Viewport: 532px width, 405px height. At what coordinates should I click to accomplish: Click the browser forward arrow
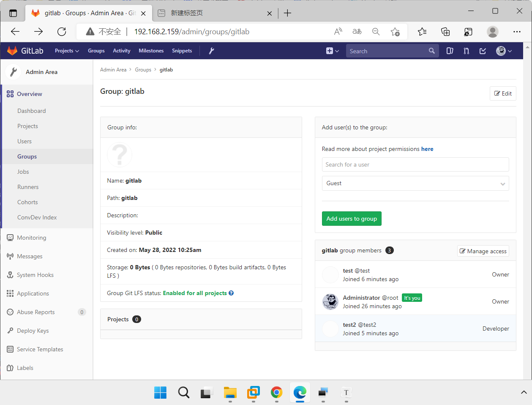[38, 32]
